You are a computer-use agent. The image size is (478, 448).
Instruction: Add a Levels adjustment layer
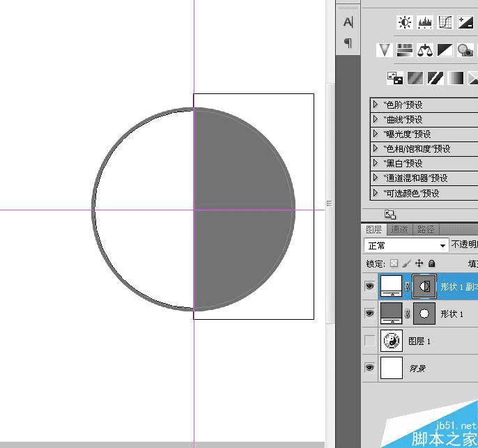click(425, 22)
